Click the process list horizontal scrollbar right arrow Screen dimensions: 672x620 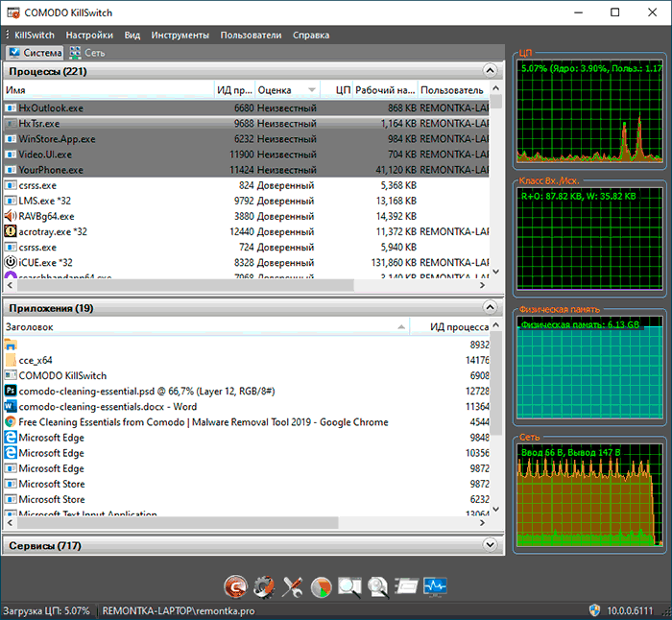coord(483,285)
